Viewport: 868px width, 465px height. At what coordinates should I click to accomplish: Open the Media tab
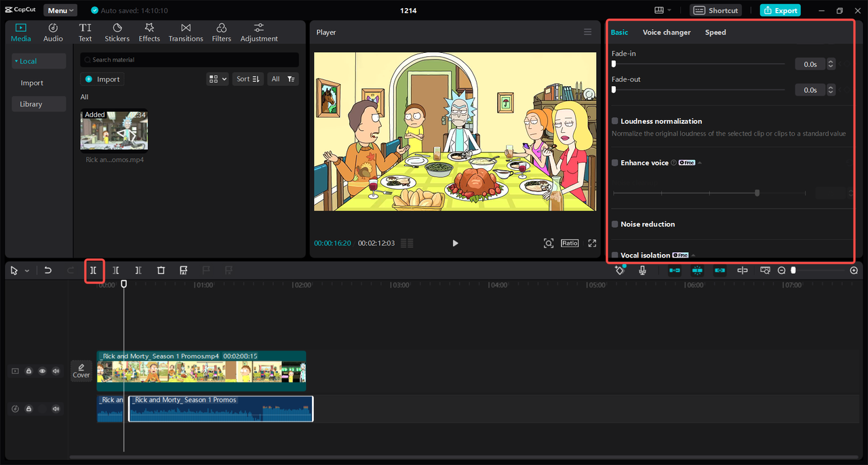(21, 33)
